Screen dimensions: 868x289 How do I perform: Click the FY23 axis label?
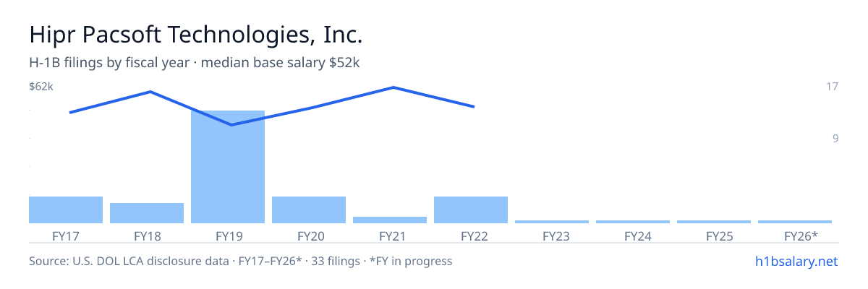coord(552,236)
